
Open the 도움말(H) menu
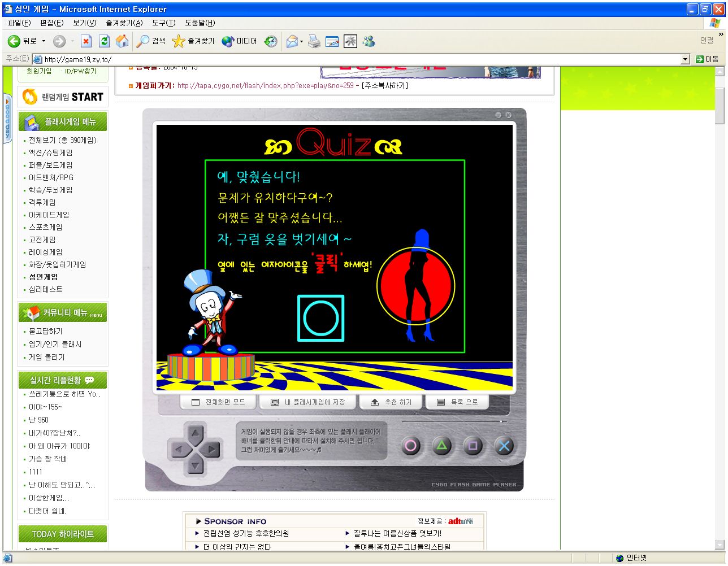click(x=200, y=23)
